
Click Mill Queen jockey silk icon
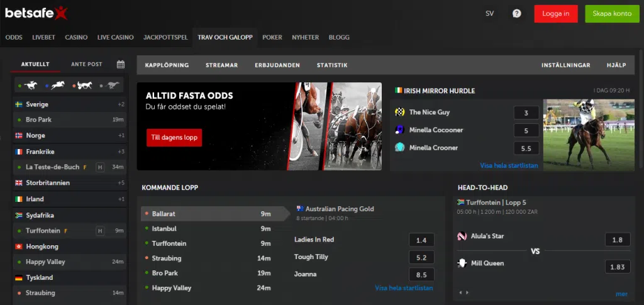coord(462,263)
